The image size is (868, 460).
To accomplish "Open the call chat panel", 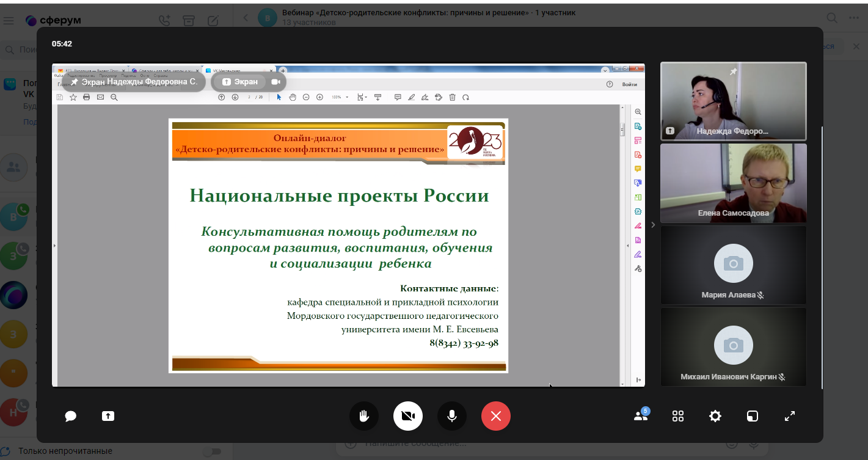I will pyautogui.click(x=70, y=417).
